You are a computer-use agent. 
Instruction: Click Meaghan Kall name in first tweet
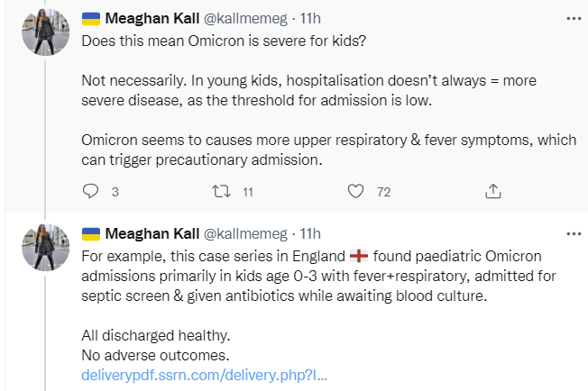tap(152, 18)
